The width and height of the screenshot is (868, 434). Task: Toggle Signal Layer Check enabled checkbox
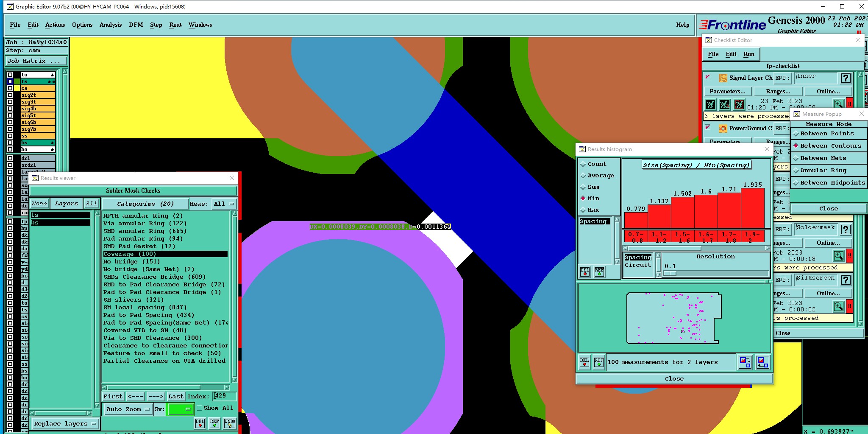pos(707,77)
